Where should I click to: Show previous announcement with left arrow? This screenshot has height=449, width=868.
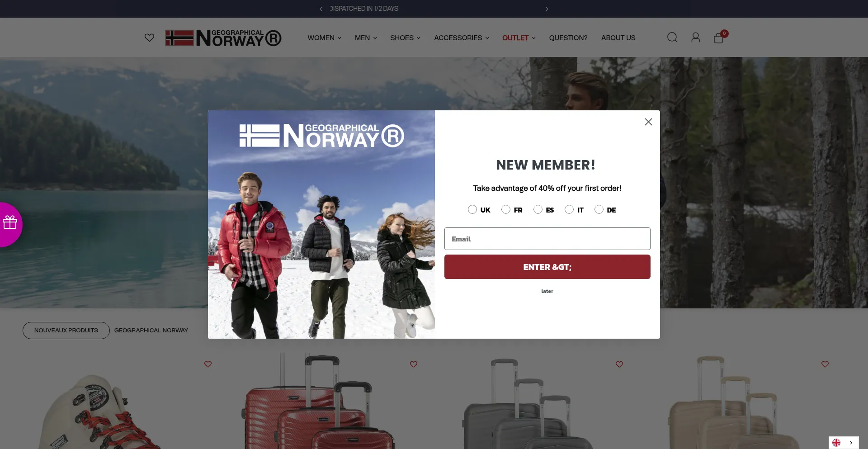coord(321,9)
